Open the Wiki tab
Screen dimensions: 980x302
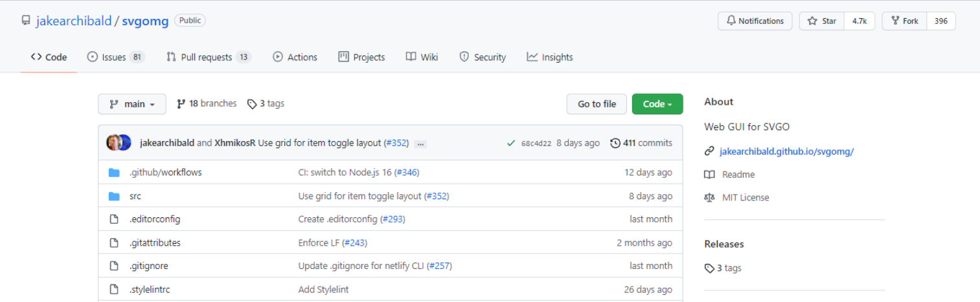tap(422, 57)
